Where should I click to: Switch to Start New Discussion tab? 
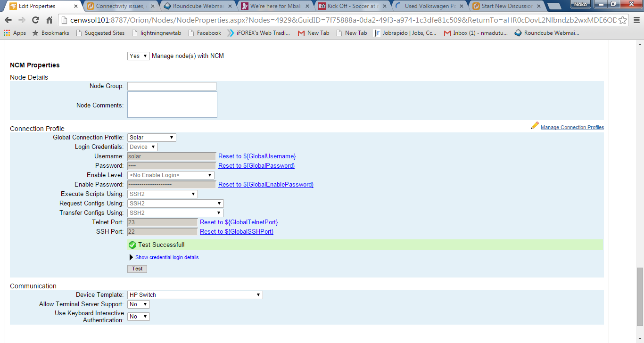pyautogui.click(x=507, y=6)
